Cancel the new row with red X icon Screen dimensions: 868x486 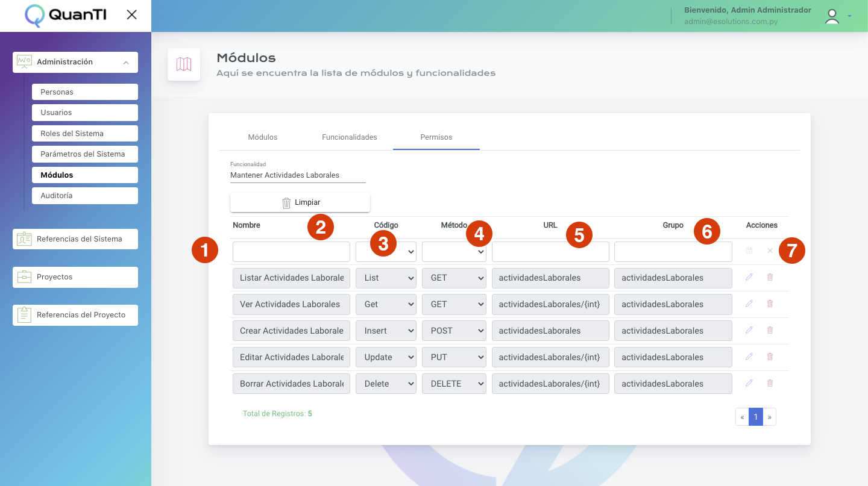pyautogui.click(x=770, y=251)
